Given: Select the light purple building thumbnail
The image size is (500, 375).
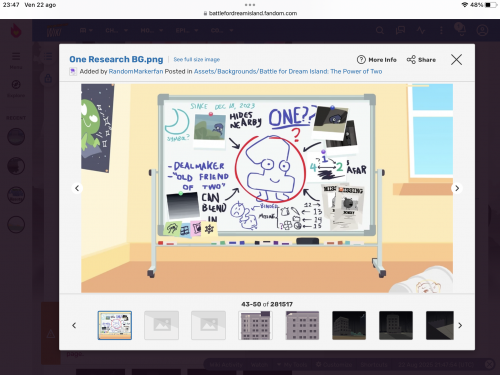Looking at the screenshot, I should click(x=255, y=325).
